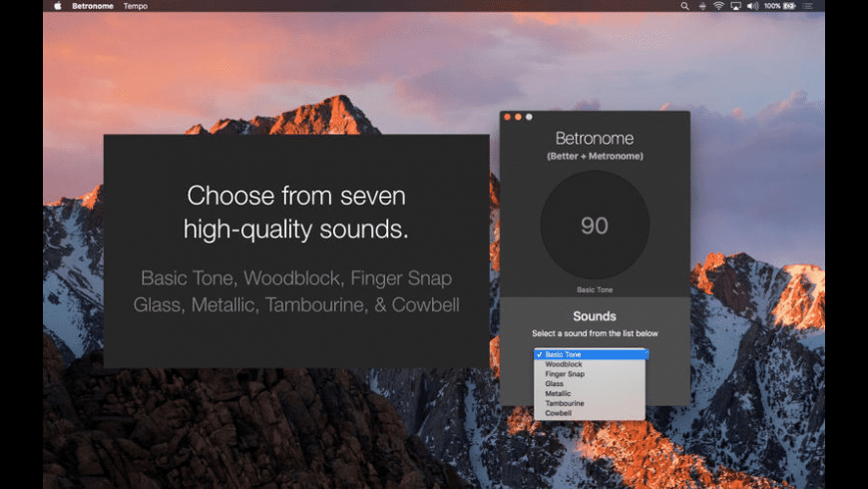Pick the Metallic sound option
Image resolution: width=868 pixels, height=489 pixels.
pos(590,394)
